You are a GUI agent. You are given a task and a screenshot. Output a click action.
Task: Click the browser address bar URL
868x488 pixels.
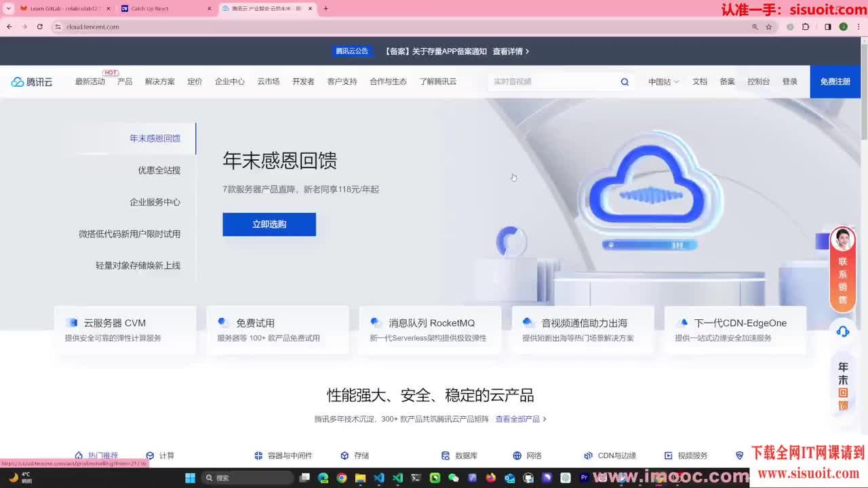click(93, 26)
